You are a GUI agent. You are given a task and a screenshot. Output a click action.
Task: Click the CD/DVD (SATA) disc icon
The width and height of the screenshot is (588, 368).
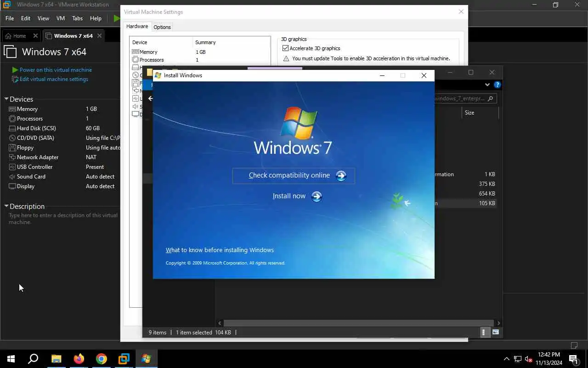point(12,138)
